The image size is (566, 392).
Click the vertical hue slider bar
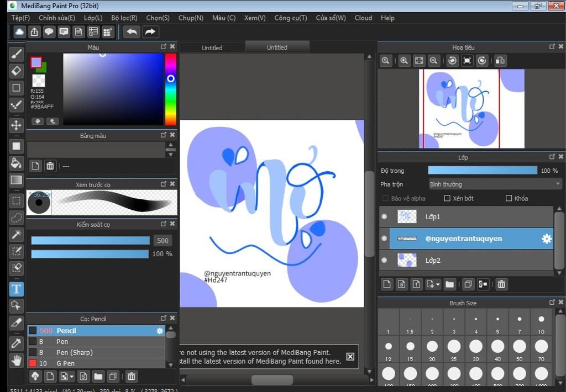pyautogui.click(x=170, y=89)
